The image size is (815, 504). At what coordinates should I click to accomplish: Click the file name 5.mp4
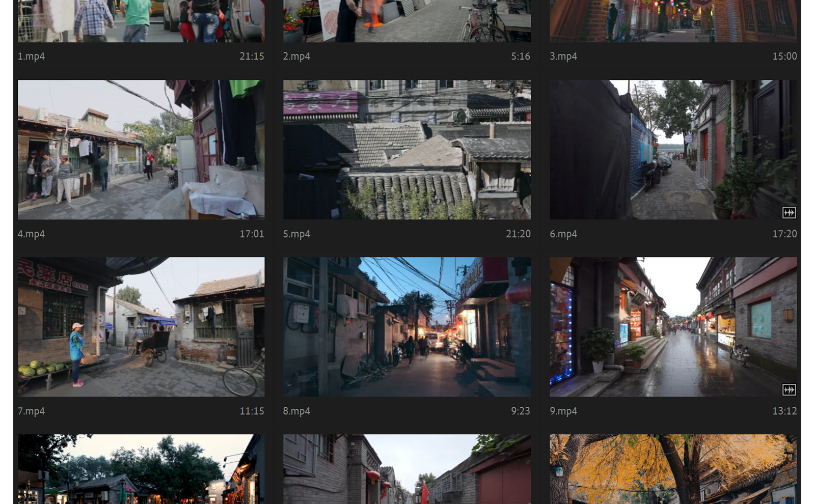[296, 234]
